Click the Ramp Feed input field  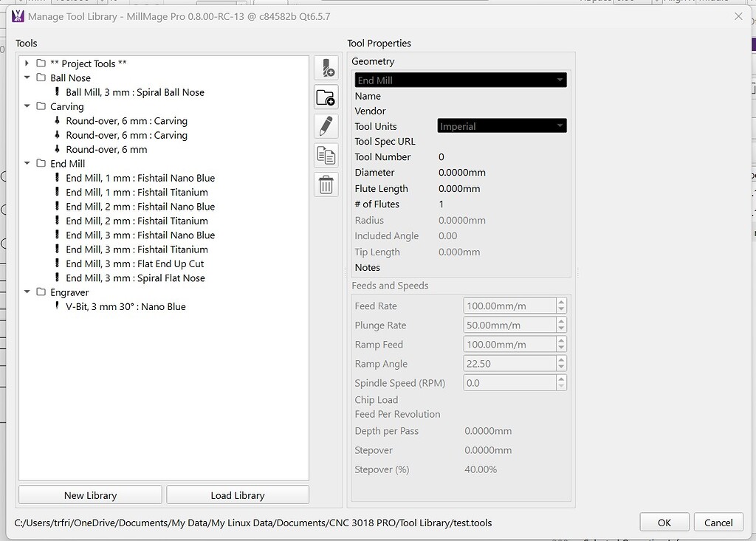(x=509, y=344)
